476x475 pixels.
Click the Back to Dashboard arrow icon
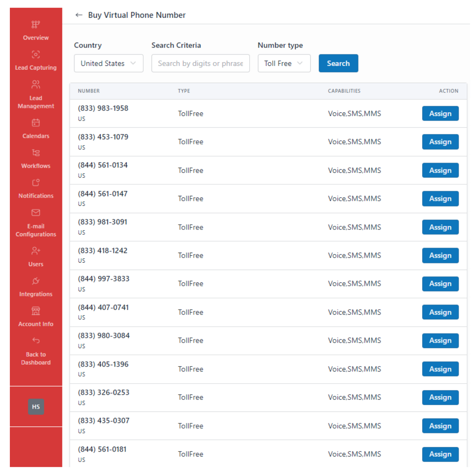pos(36,341)
